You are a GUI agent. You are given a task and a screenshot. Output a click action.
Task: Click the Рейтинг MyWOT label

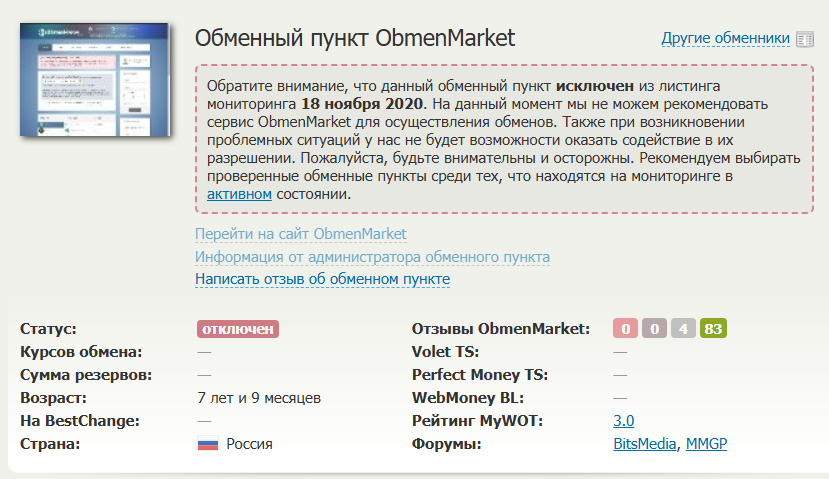(x=477, y=421)
